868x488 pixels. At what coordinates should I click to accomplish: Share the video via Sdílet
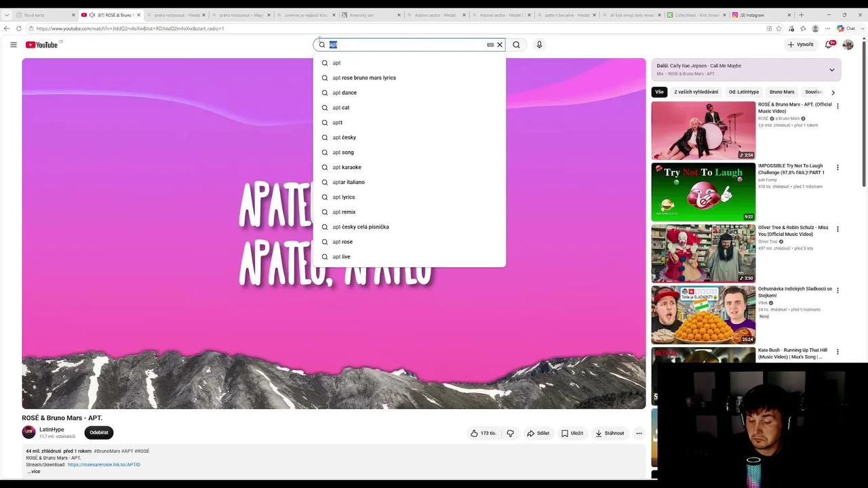[x=538, y=433]
